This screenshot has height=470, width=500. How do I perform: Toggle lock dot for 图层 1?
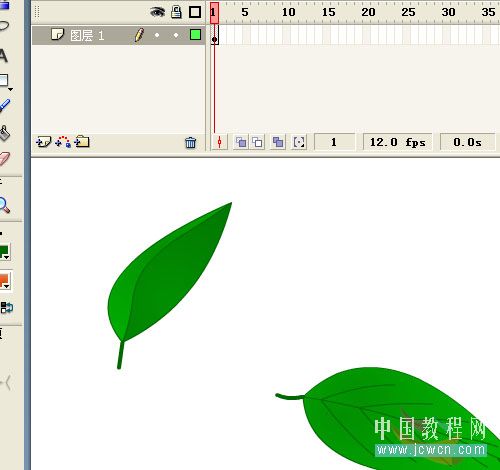click(176, 35)
